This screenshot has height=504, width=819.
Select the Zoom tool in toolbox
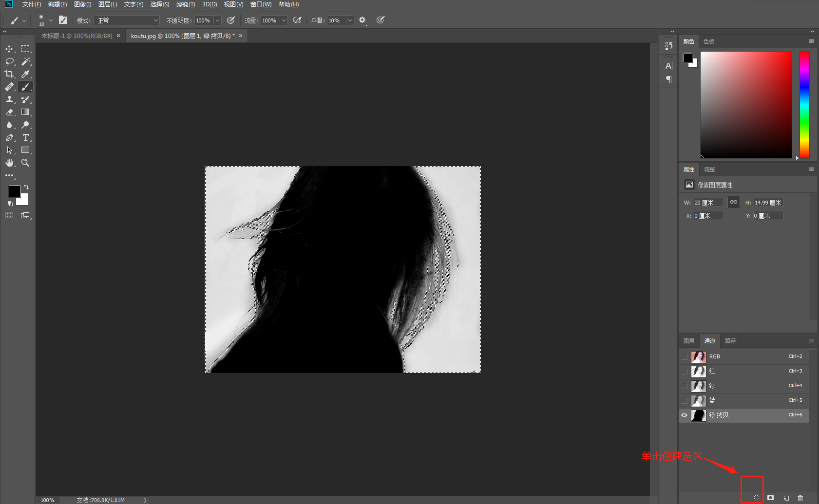pyautogui.click(x=25, y=163)
